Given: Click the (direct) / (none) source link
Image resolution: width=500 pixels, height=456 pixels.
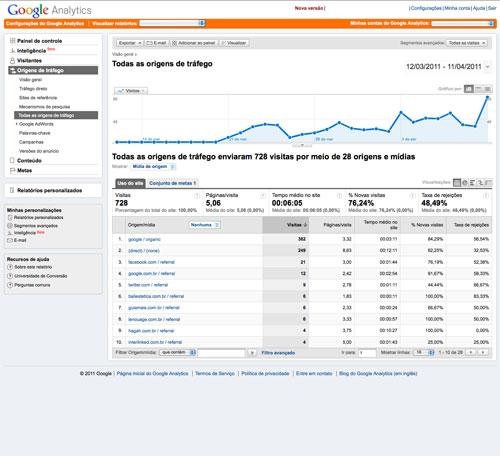Looking at the screenshot, I should [x=144, y=251].
